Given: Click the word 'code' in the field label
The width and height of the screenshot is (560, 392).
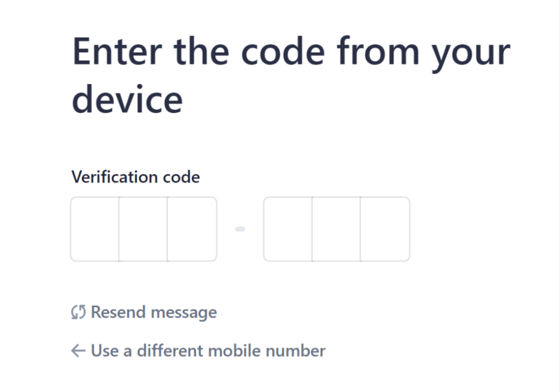Looking at the screenshot, I should [x=182, y=177].
